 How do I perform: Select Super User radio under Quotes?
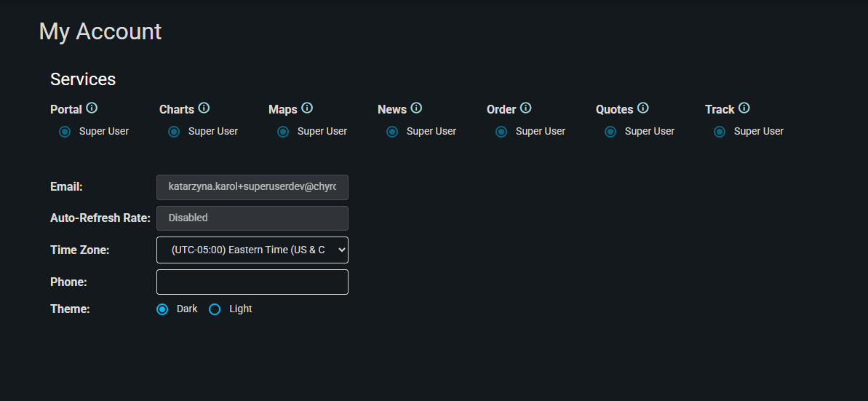[x=610, y=132]
